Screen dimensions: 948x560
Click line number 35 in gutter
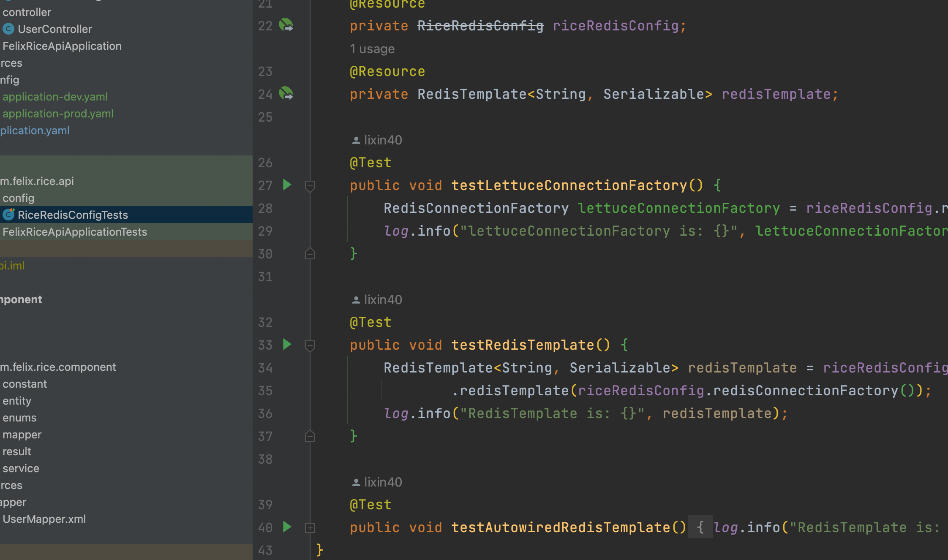tap(265, 391)
